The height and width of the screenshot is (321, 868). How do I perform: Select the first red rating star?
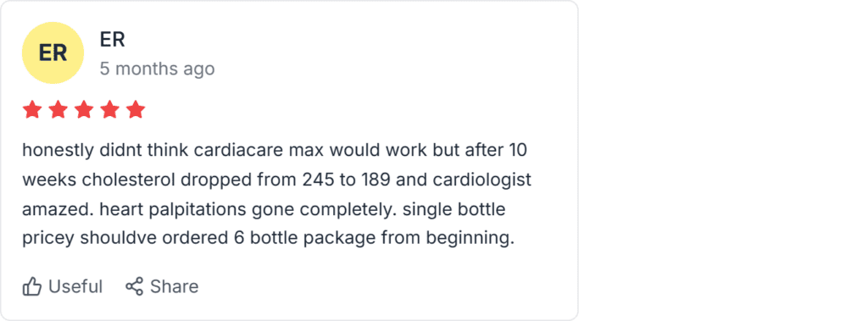tap(32, 109)
